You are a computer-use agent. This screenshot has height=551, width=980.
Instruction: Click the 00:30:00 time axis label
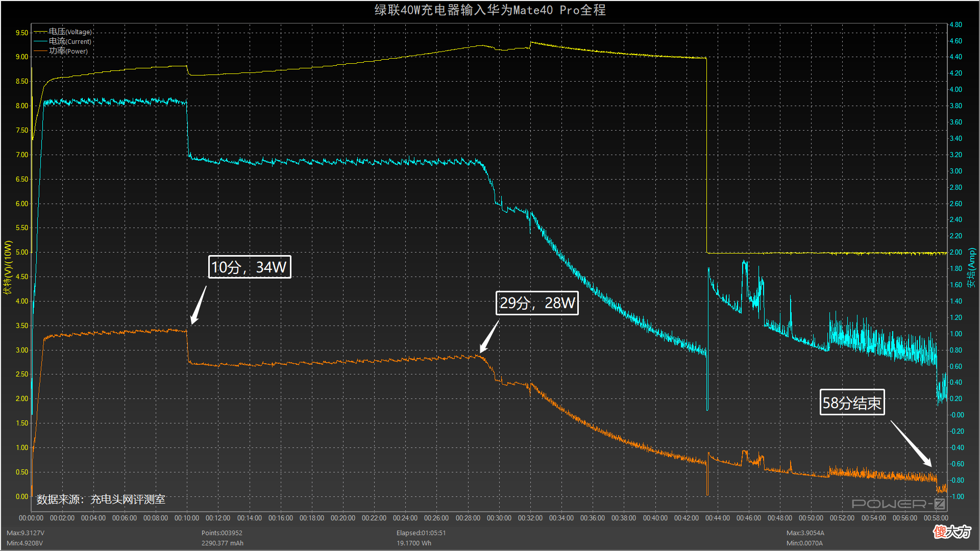(x=499, y=518)
